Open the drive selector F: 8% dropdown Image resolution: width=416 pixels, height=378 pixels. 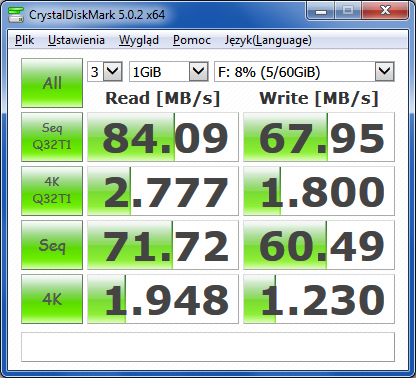click(x=304, y=71)
